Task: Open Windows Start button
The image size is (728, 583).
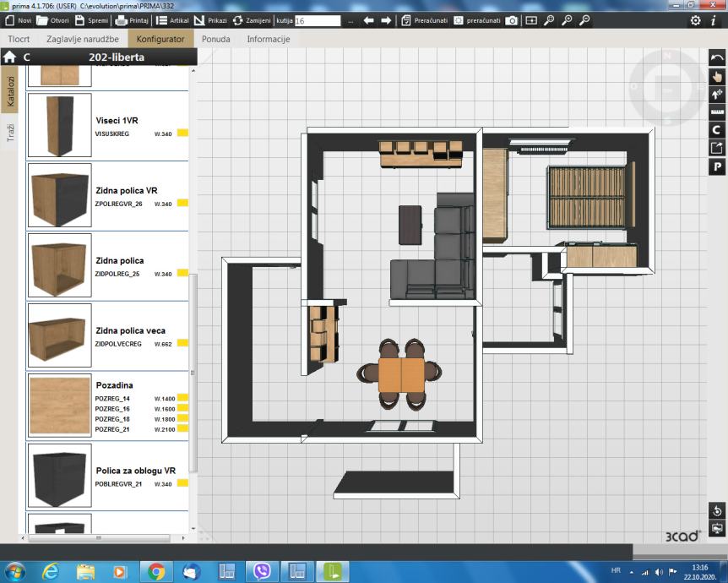Action: point(14,571)
